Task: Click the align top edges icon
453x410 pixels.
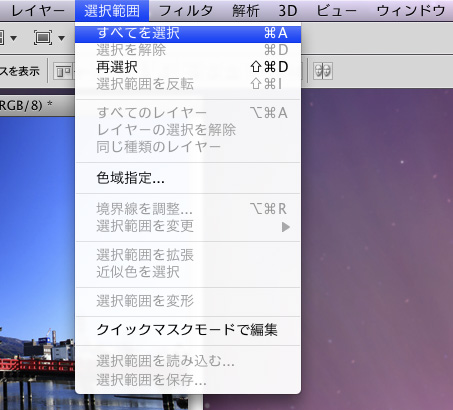Action: pos(64,71)
